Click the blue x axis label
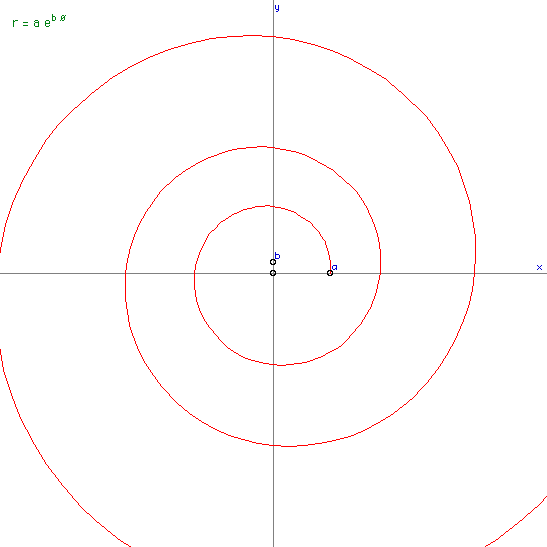 (539, 267)
